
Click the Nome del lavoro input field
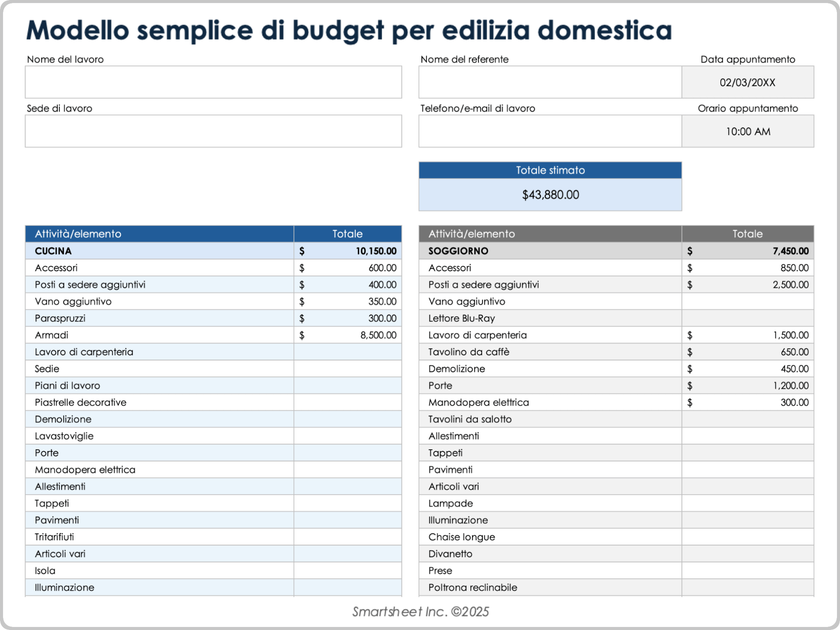pos(213,82)
